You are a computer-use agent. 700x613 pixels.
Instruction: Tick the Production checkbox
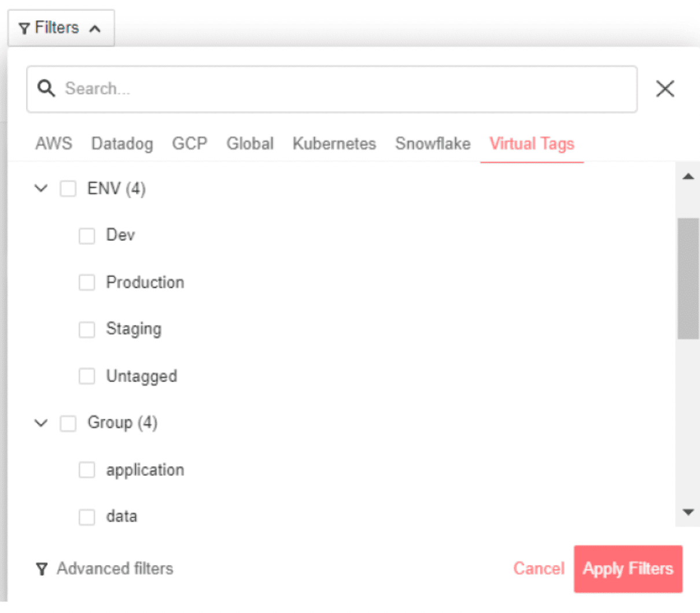pos(87,283)
